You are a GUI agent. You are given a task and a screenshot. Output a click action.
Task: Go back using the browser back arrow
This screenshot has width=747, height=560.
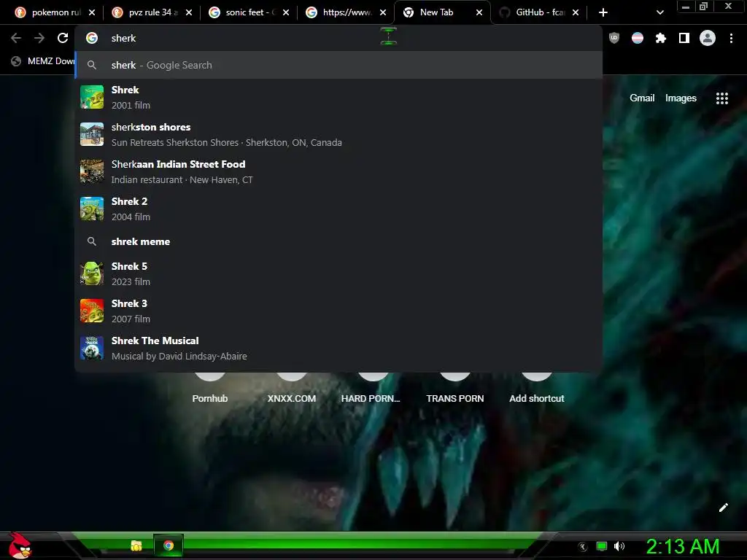pos(16,38)
